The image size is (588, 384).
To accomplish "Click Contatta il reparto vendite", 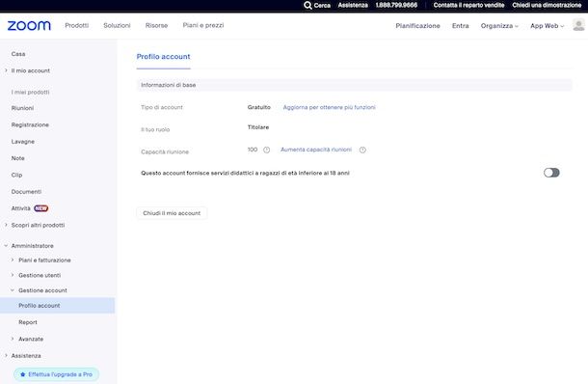I will [468, 5].
